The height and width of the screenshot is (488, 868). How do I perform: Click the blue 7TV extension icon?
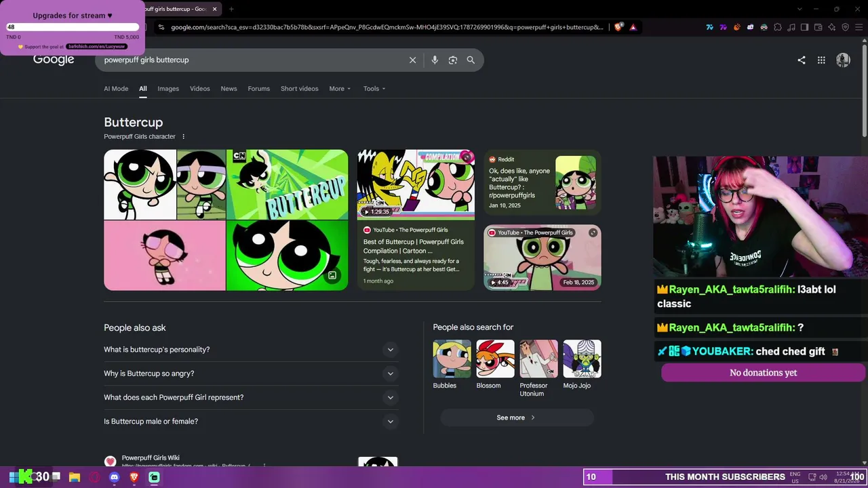click(x=710, y=27)
